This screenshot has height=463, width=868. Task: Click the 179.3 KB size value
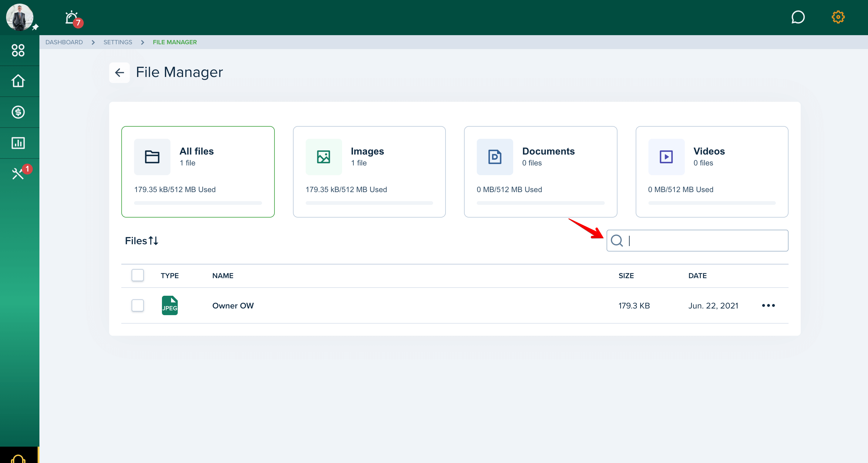634,305
